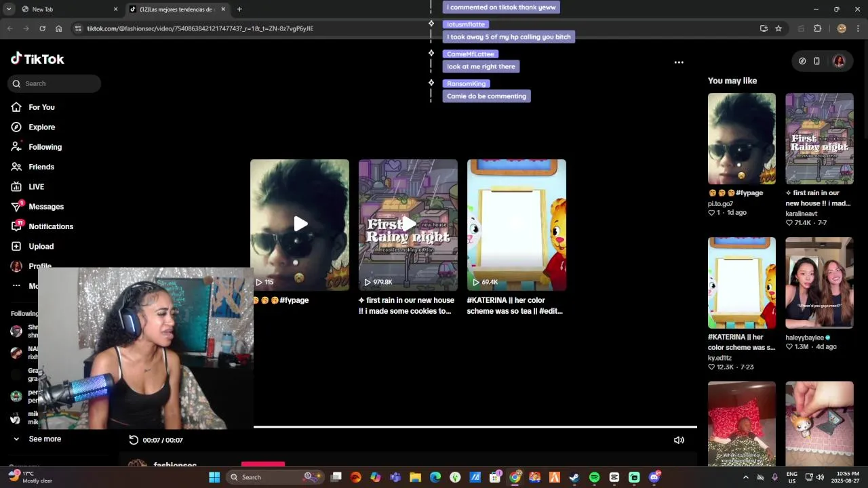
Task: Open the Chrome three-dot menu
Action: [858, 28]
